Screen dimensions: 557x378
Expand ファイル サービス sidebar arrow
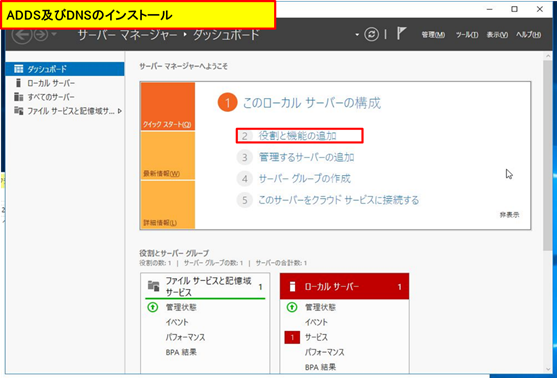coord(120,111)
